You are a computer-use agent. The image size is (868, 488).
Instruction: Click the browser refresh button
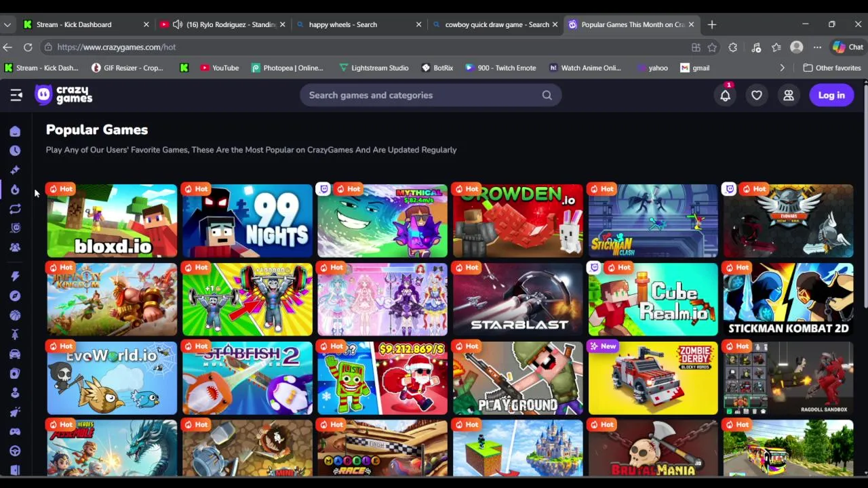[x=28, y=47]
